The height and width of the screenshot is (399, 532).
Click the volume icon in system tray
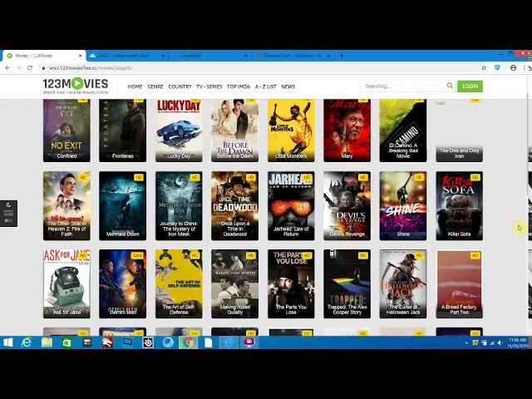pos(500,343)
